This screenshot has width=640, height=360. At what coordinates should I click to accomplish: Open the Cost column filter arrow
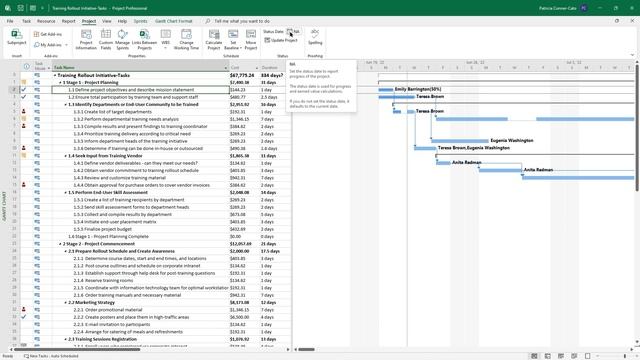click(257, 68)
